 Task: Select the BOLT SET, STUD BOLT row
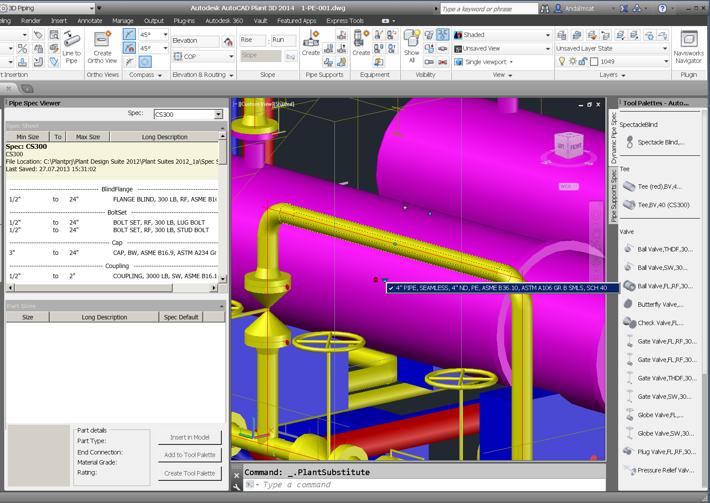coord(113,230)
